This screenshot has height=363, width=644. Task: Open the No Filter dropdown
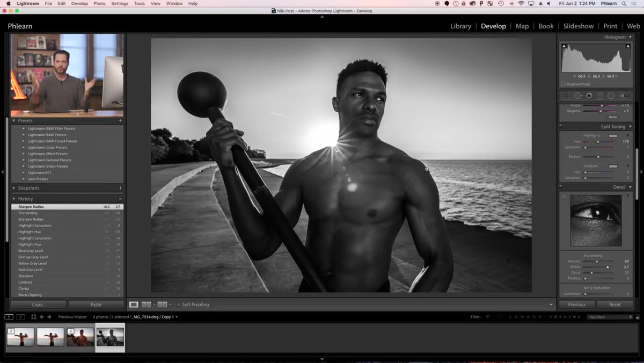610,317
